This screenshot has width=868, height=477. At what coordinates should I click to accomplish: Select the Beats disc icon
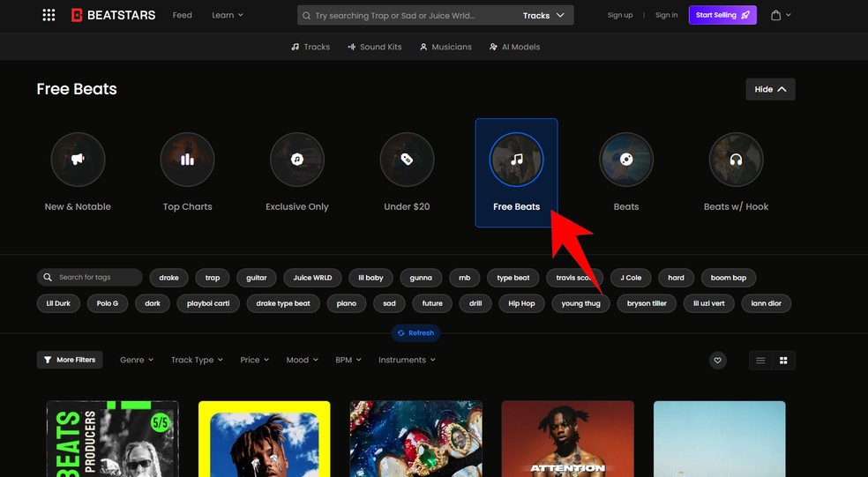click(x=626, y=160)
